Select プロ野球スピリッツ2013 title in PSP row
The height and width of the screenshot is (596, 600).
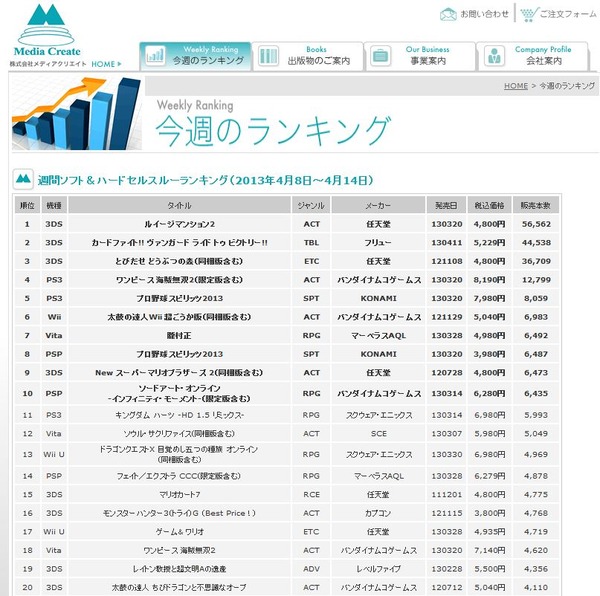tap(179, 354)
